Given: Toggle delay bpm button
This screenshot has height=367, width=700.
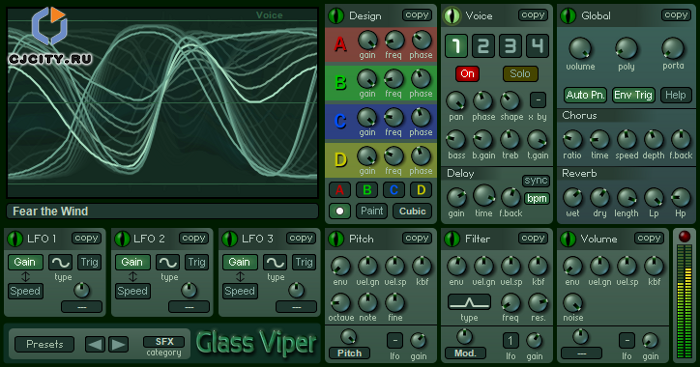Looking at the screenshot, I should pos(536,198).
